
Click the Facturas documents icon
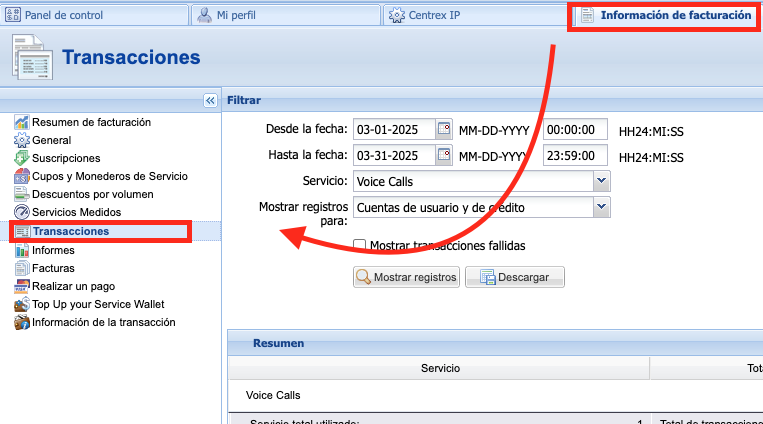[x=21, y=268]
